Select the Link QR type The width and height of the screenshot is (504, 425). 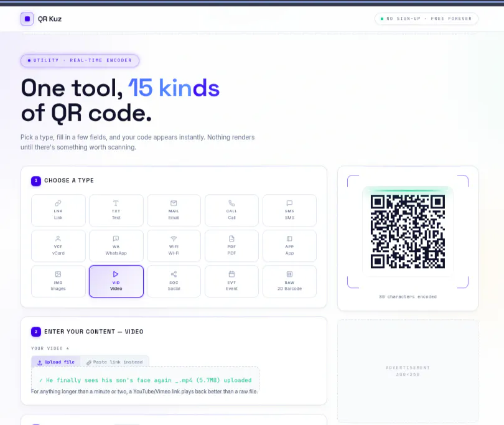(x=58, y=210)
